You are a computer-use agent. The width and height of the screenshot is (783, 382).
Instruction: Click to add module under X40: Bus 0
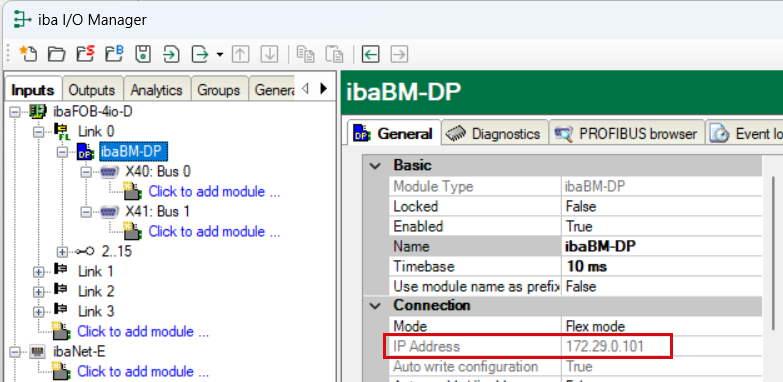click(x=214, y=192)
